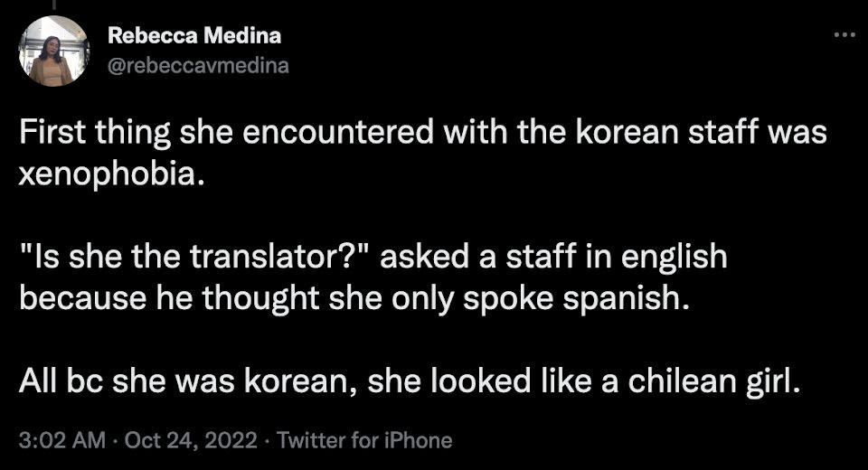Click the words "because he thought"

pyautogui.click(x=168, y=299)
